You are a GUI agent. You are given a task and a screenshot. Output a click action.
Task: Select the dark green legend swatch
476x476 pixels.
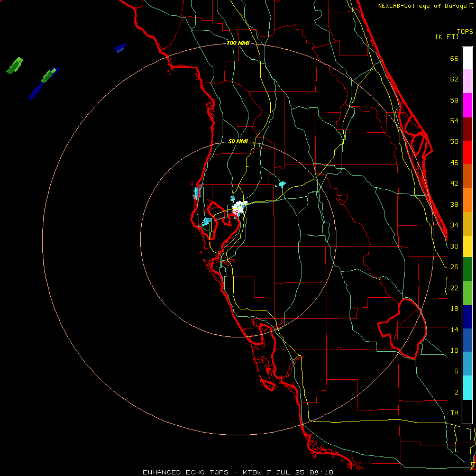tap(467, 269)
